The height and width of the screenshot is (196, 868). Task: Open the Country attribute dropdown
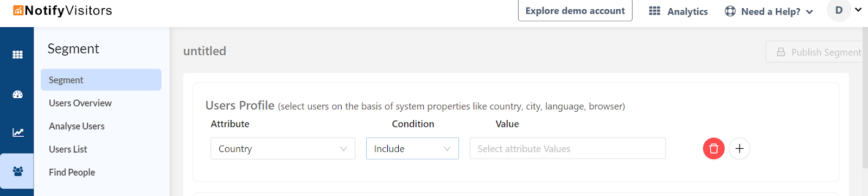[x=283, y=149]
